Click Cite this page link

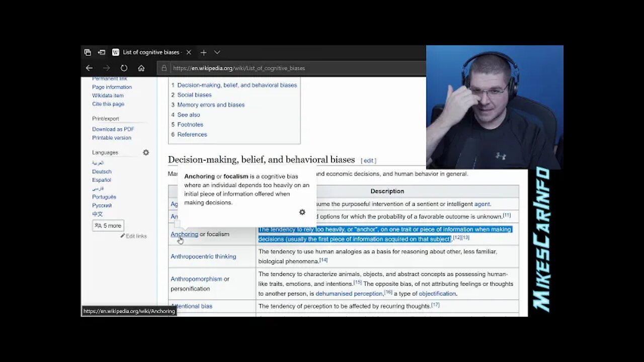pyautogui.click(x=108, y=104)
